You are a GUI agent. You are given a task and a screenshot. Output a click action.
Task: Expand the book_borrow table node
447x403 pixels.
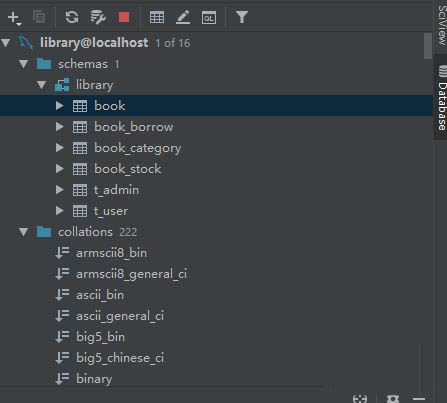point(60,127)
